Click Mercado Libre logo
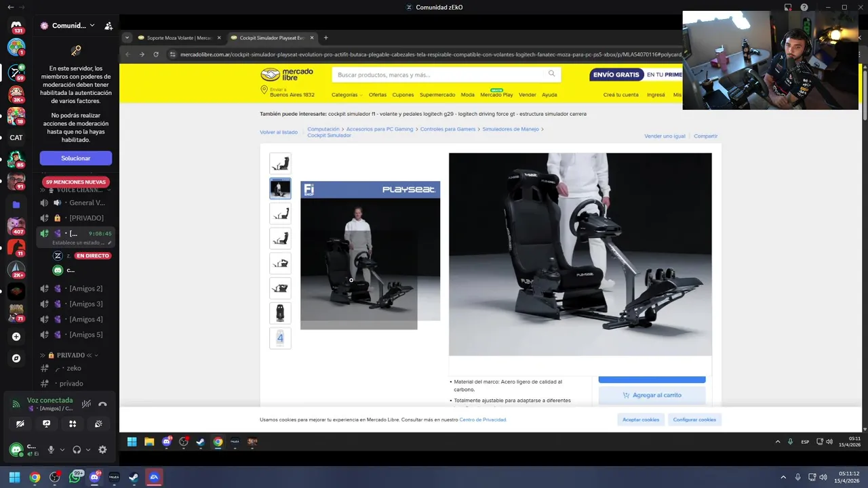 click(287, 75)
